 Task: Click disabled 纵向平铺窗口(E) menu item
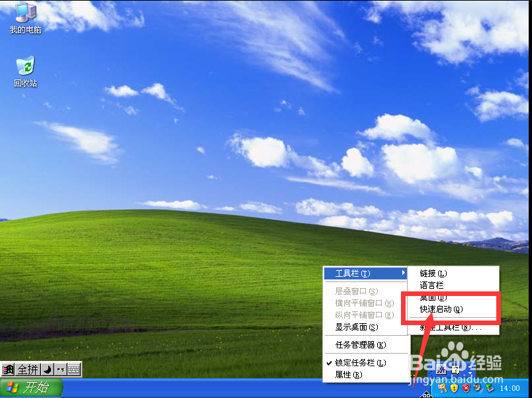pyautogui.click(x=366, y=315)
